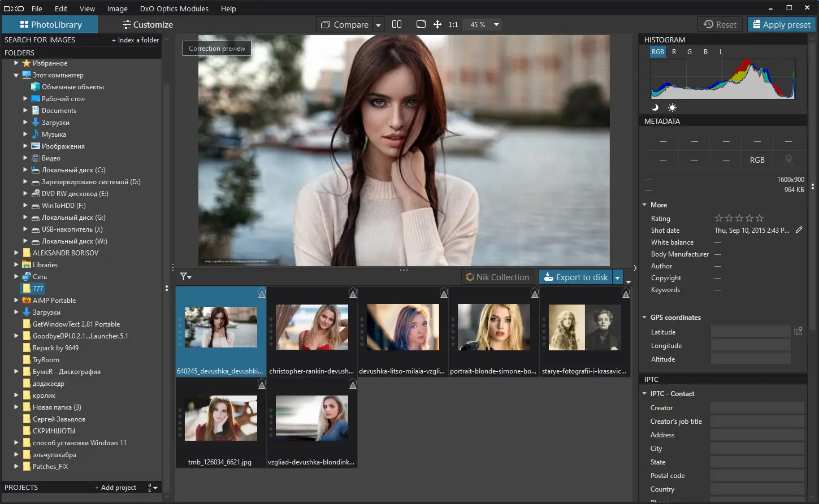Switch to the Customize tab
819x504 pixels.
(x=148, y=24)
